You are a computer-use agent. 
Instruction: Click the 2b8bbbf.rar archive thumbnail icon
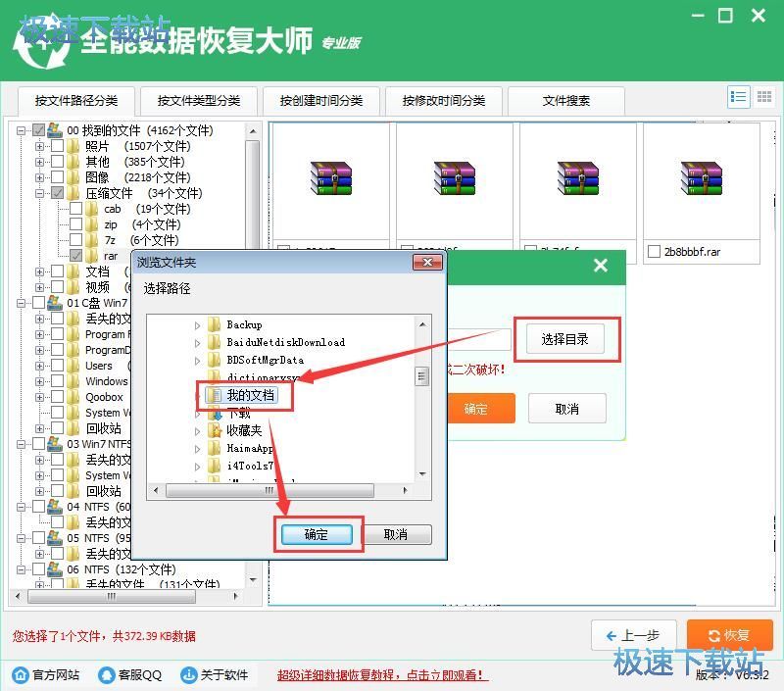click(x=701, y=178)
